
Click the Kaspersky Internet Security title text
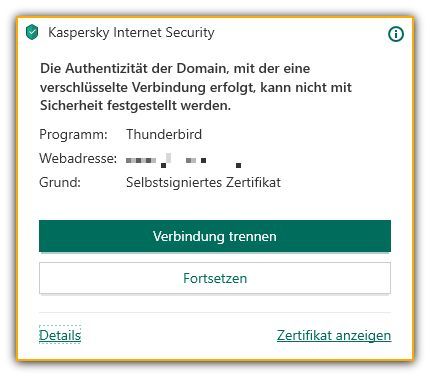click(131, 33)
